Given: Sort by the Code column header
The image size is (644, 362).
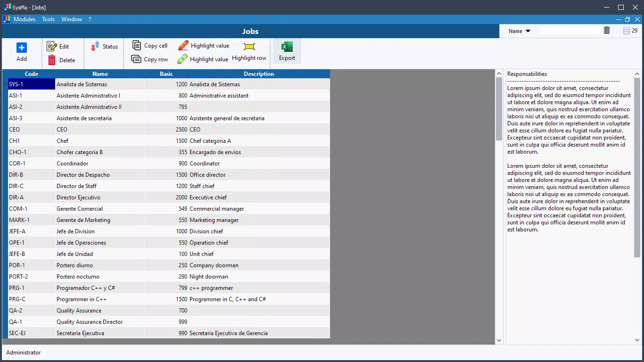Looking at the screenshot, I should (32, 74).
